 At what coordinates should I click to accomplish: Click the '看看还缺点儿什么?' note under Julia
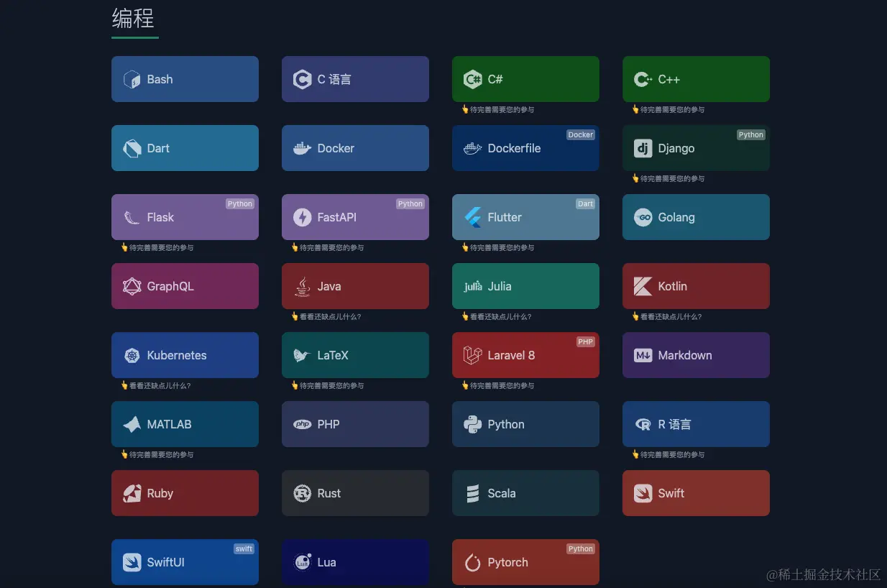tap(497, 316)
